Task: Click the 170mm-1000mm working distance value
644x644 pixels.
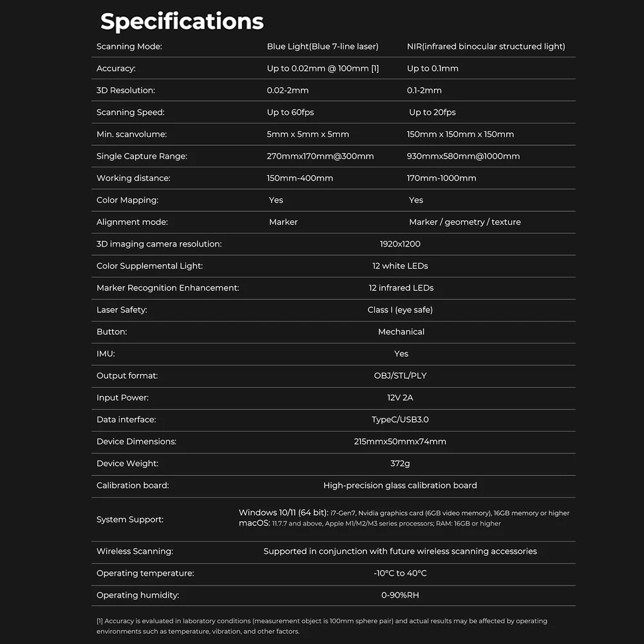Action: coord(442,178)
